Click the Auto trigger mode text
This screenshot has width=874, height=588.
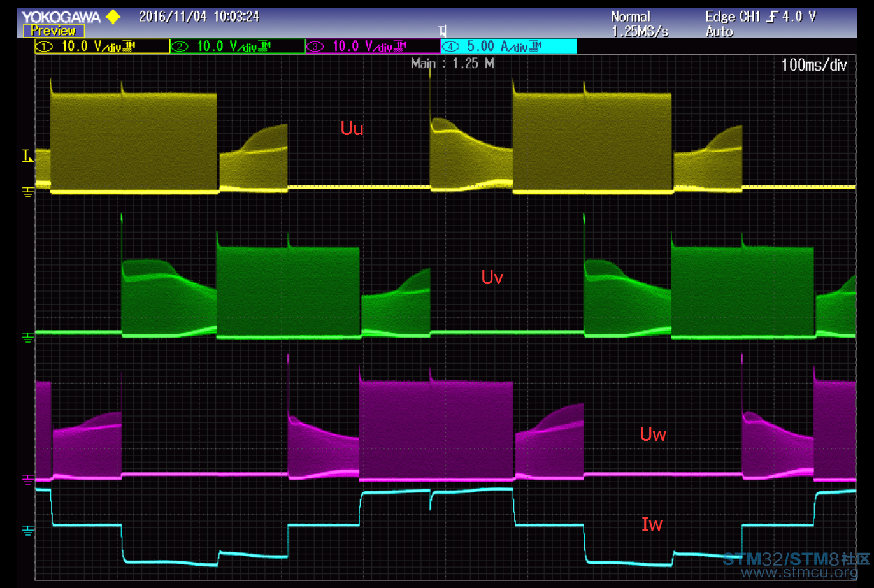point(719,31)
